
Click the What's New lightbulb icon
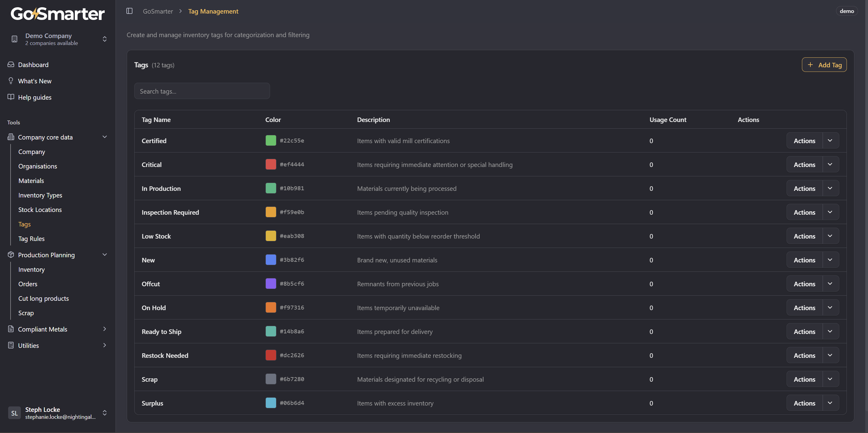pyautogui.click(x=11, y=81)
